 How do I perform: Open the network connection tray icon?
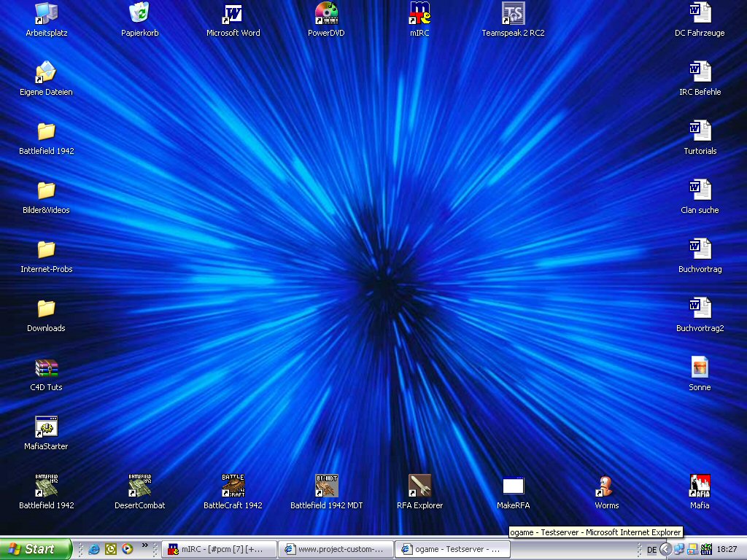point(679,549)
